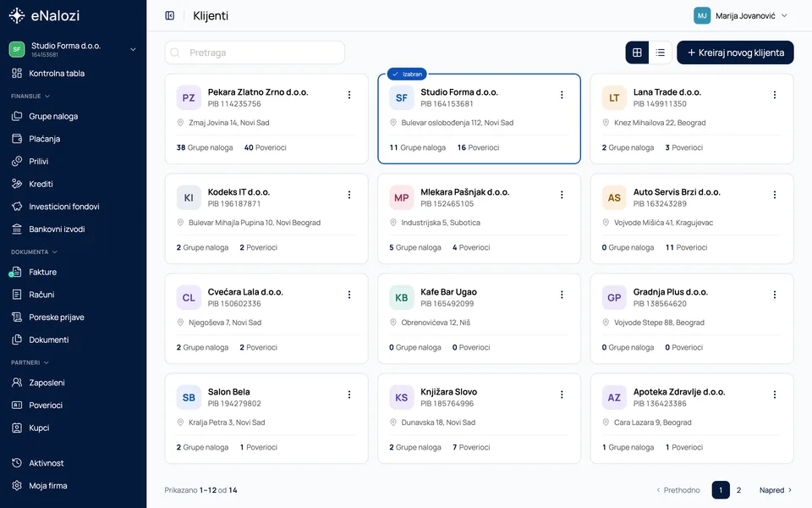Select the Salon Bela client name
This screenshot has width=812, height=508.
tap(229, 392)
